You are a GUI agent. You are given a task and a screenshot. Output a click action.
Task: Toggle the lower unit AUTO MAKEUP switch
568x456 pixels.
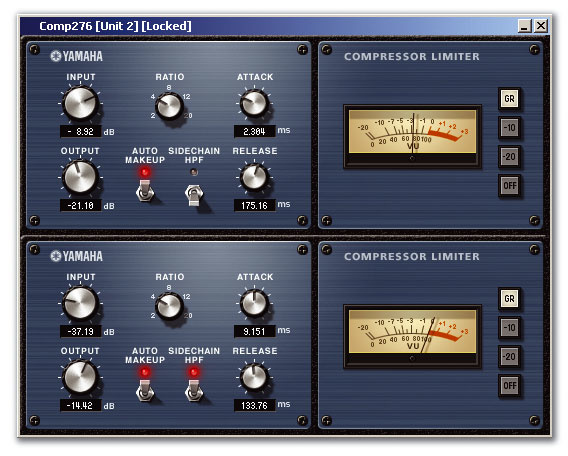145,391
